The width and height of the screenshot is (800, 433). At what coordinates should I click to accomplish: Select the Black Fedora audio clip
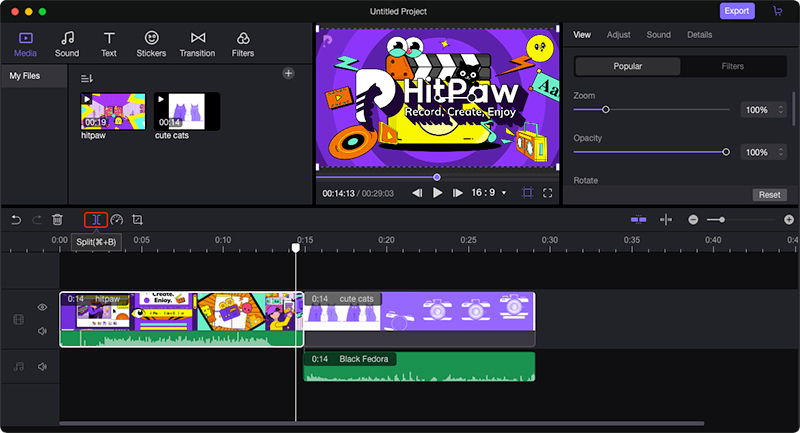coord(419,367)
